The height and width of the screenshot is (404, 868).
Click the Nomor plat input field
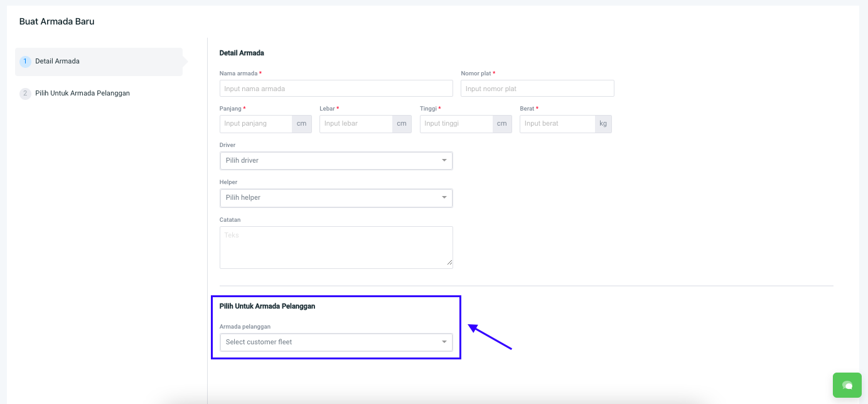[537, 89]
